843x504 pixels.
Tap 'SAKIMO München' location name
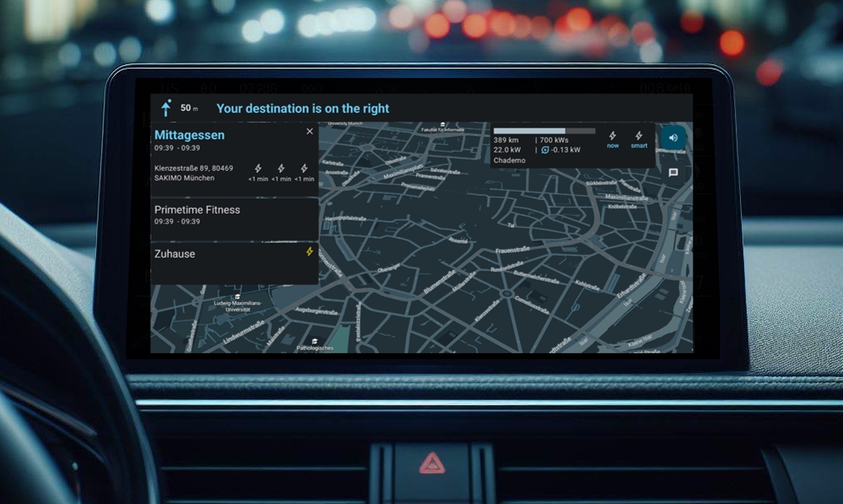point(184,178)
